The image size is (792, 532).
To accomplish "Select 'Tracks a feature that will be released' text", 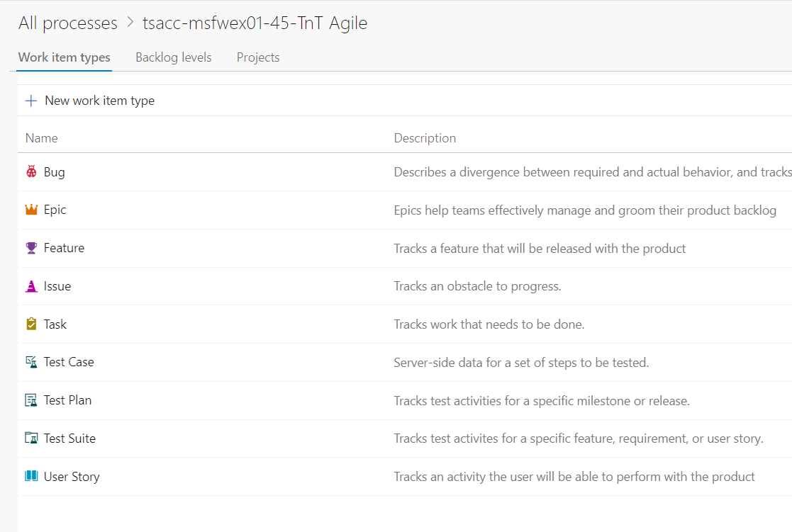I will (540, 249).
